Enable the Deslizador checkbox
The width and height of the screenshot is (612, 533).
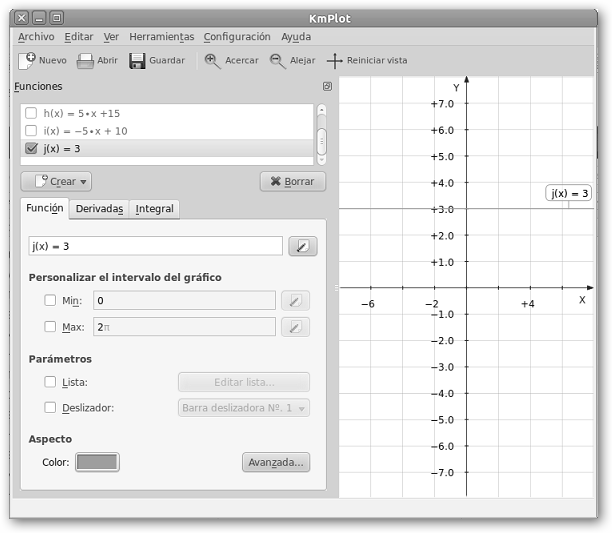click(x=50, y=408)
